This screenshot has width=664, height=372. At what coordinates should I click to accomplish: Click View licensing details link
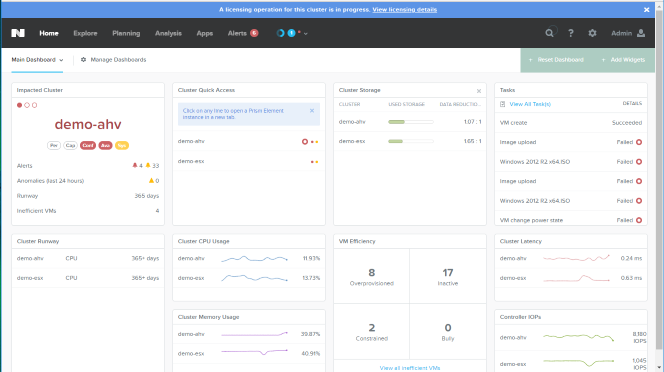point(405,10)
